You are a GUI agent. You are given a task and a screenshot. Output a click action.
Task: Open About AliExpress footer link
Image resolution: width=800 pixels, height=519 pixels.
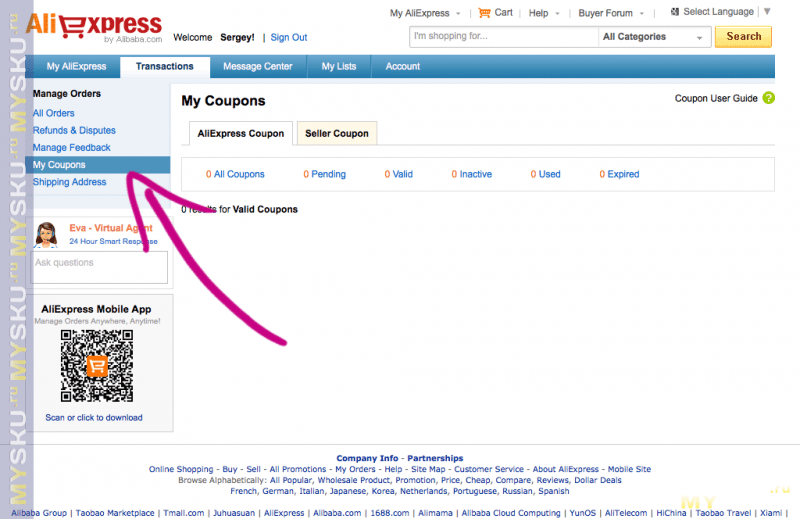[x=566, y=469]
